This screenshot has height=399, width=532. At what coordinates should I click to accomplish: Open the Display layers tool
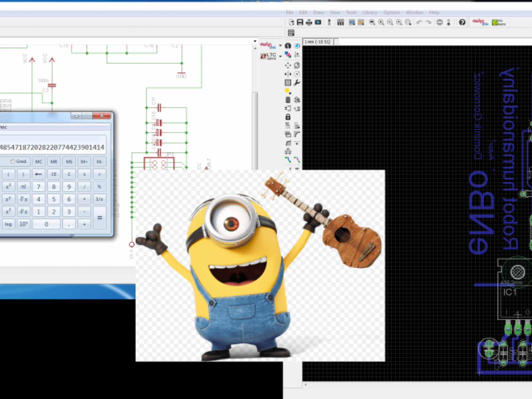pyautogui.click(x=288, y=55)
